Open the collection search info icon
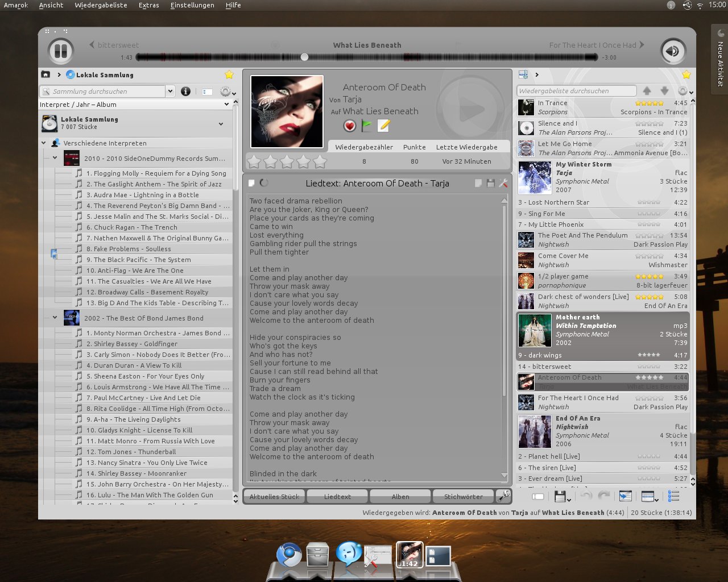Viewport: 728px width, 582px height. coord(185,91)
